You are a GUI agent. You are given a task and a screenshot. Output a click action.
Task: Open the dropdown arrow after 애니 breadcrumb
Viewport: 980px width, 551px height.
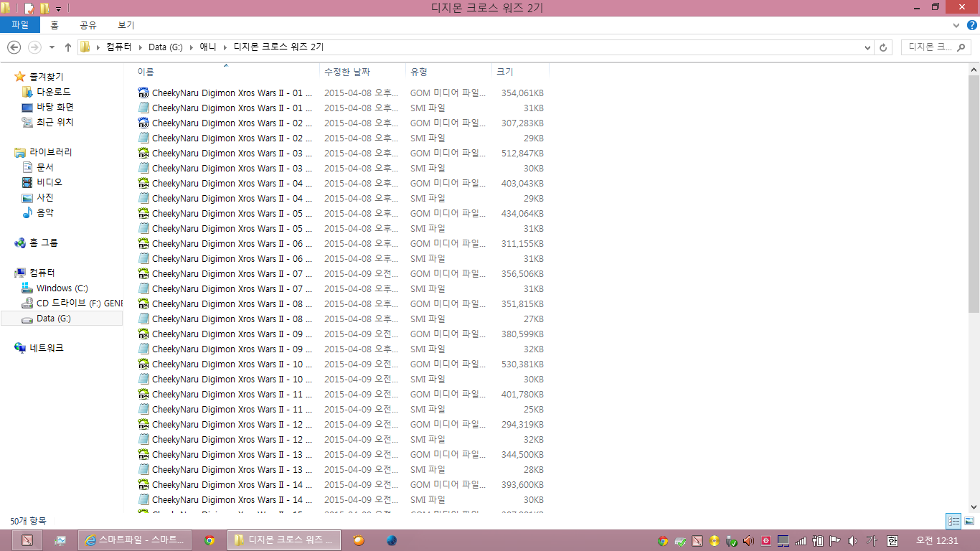225,47
